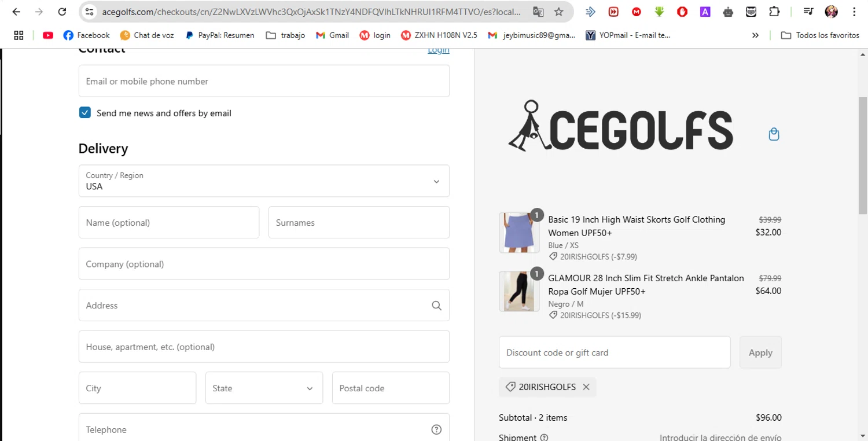Open the jeybimusic89 Gmail bookmark
868x441 pixels.
[x=532, y=35]
